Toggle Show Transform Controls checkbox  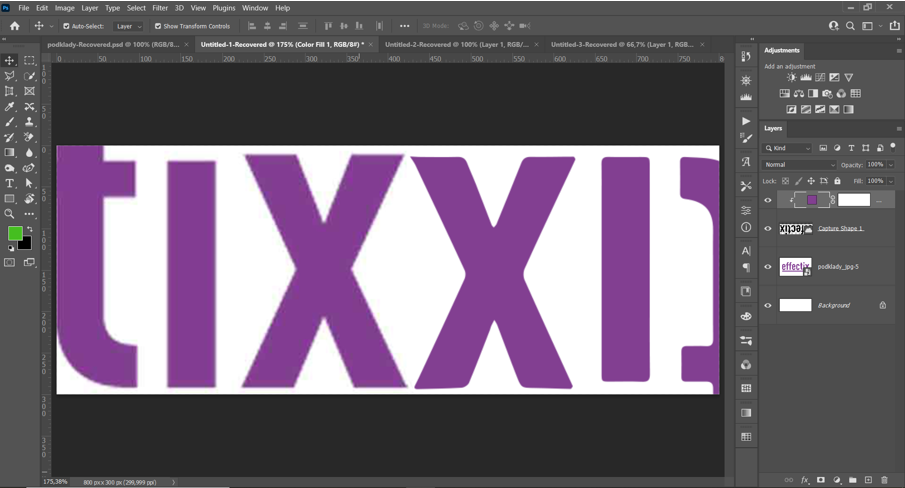158,26
